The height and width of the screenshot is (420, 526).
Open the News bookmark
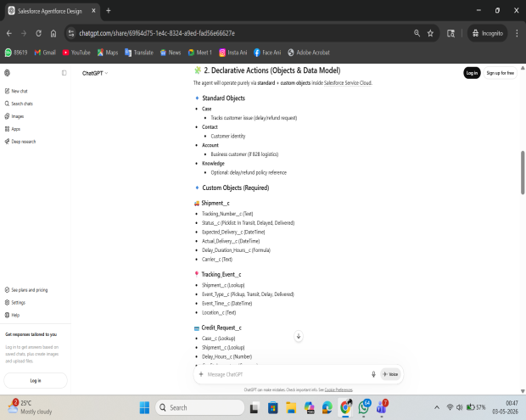coord(171,53)
